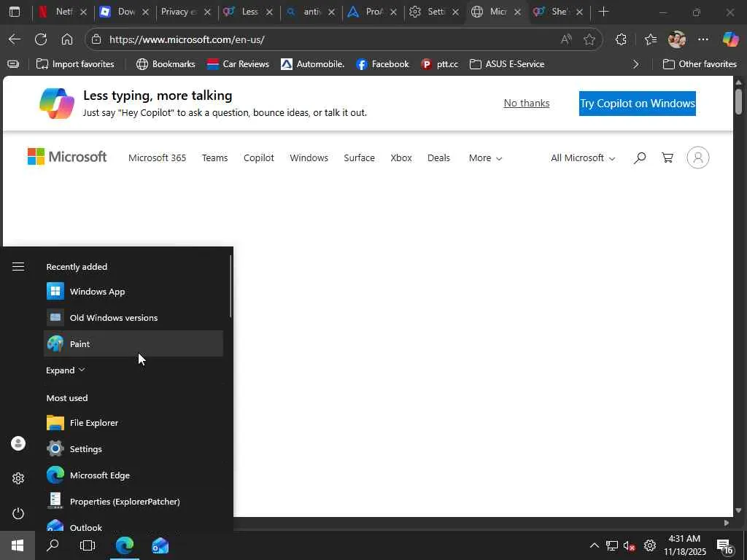Show more favorites bar items chevron
The width and height of the screenshot is (747, 560).
pos(635,64)
